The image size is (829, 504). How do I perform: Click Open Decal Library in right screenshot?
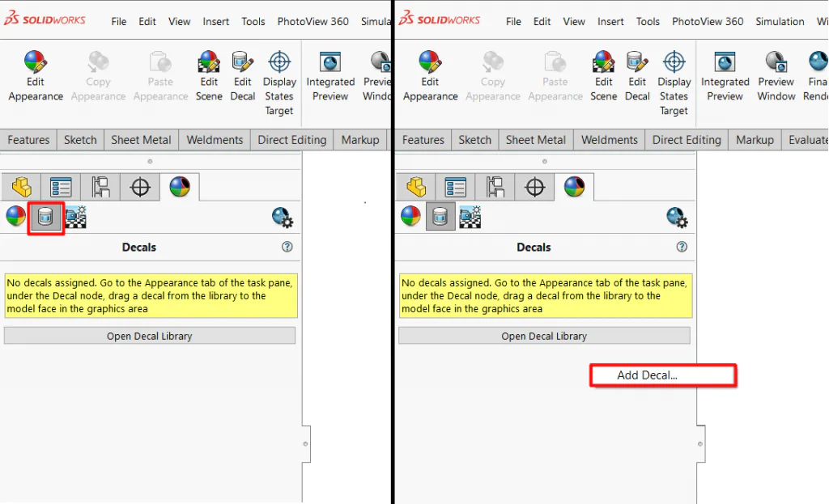coord(545,336)
